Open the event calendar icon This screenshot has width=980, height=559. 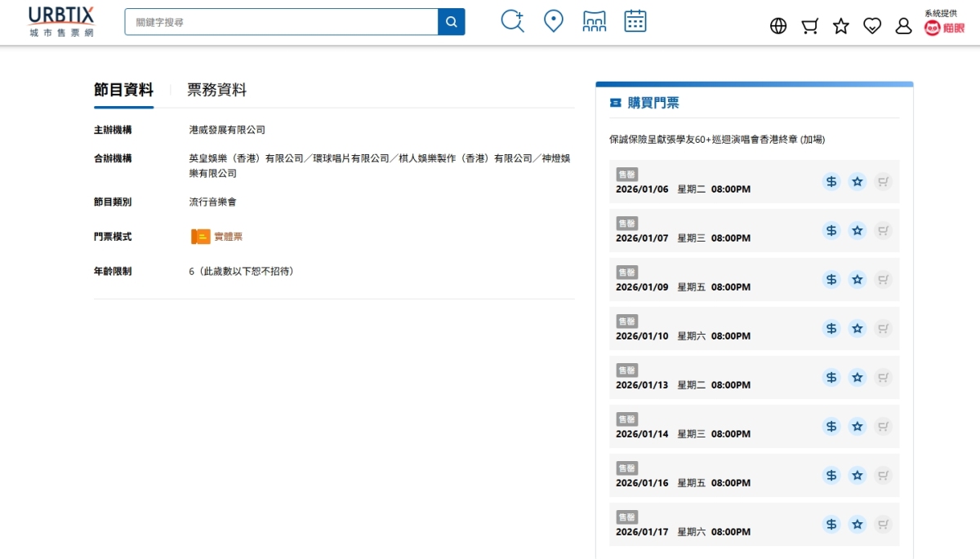pos(635,21)
